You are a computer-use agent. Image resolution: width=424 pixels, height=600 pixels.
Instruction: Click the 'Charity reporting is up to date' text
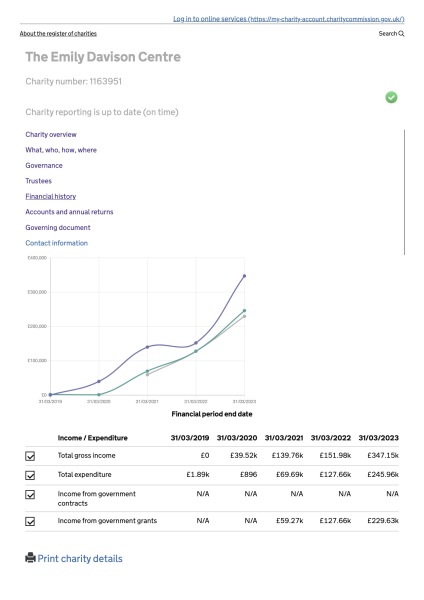pyautogui.click(x=102, y=112)
